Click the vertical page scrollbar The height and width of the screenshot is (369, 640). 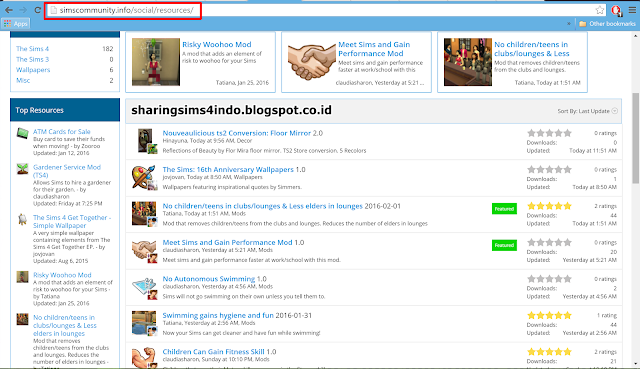[x=636, y=139]
